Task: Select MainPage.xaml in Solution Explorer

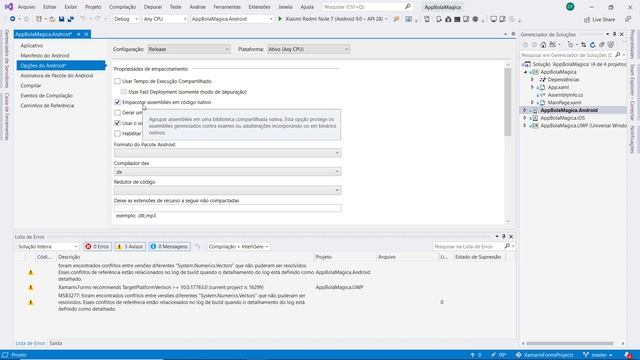Action: click(564, 102)
